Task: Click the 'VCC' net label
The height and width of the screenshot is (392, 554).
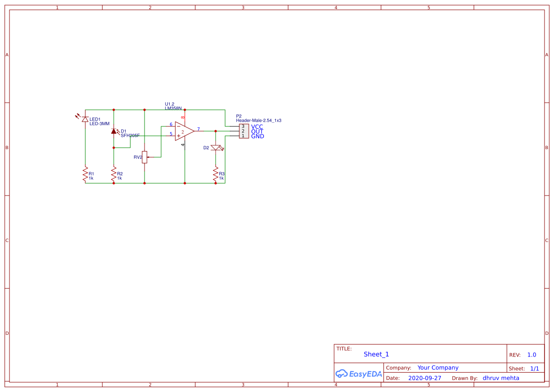Action: 257,127
